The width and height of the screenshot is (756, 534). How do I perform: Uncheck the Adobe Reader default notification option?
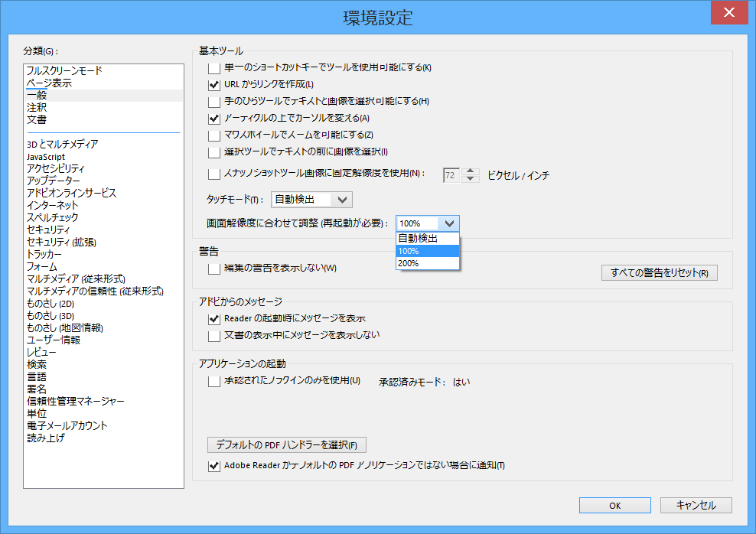214,465
